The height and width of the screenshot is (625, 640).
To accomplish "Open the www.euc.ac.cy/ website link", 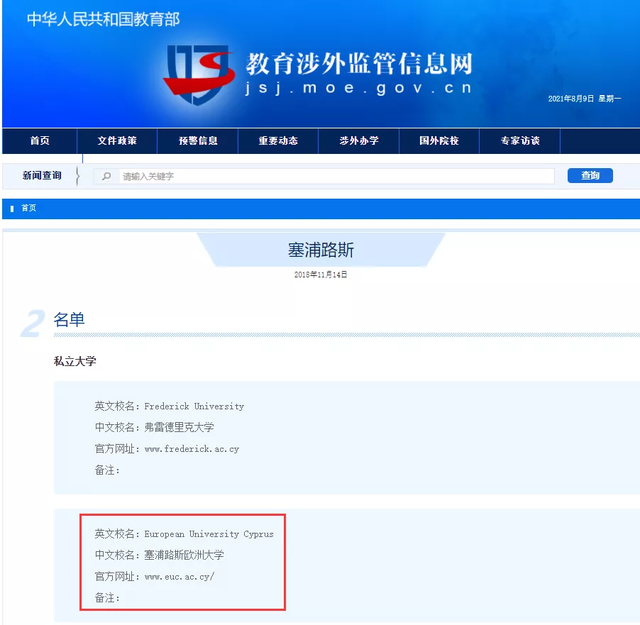I will pyautogui.click(x=179, y=577).
